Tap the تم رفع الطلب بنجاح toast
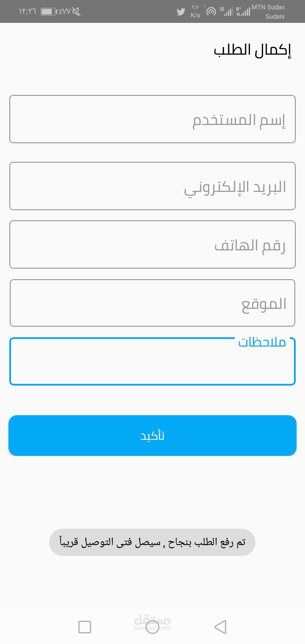305x644 pixels. point(152,542)
